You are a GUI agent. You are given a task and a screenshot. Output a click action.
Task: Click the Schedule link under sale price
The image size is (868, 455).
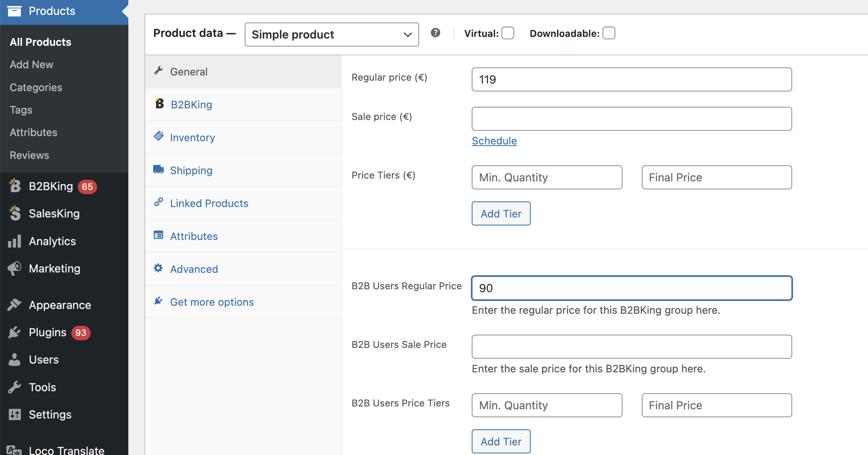[x=494, y=141]
